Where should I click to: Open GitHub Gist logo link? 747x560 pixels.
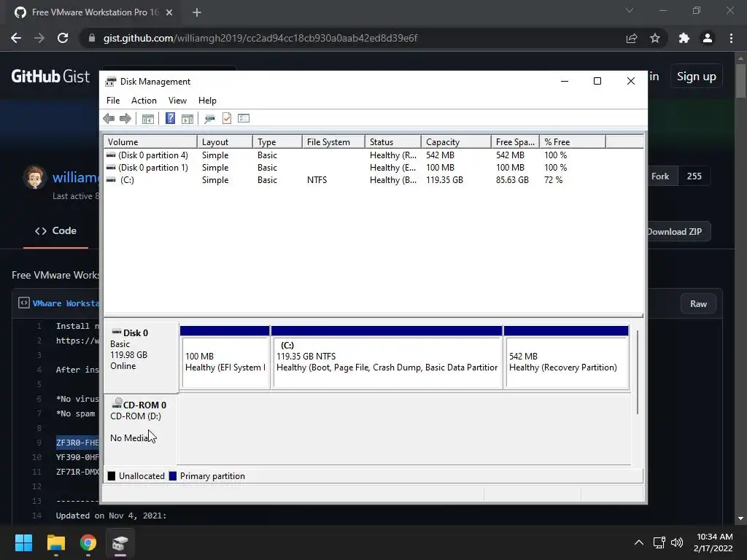(50, 76)
